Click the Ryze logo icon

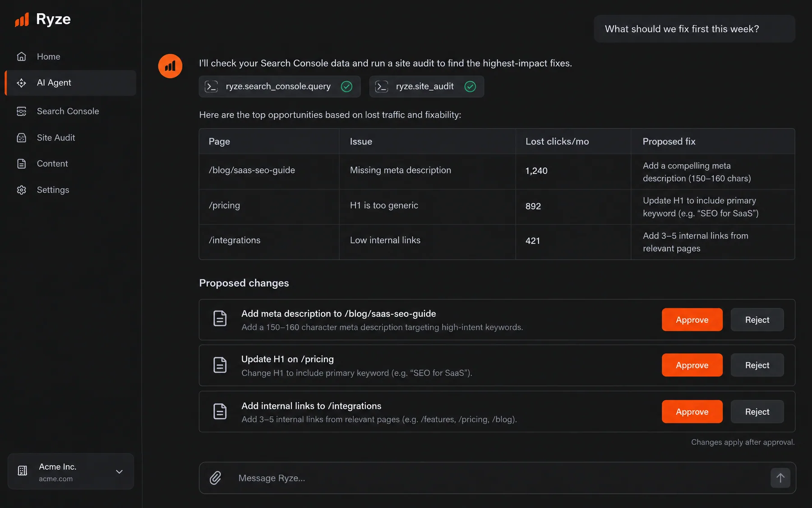click(22, 19)
